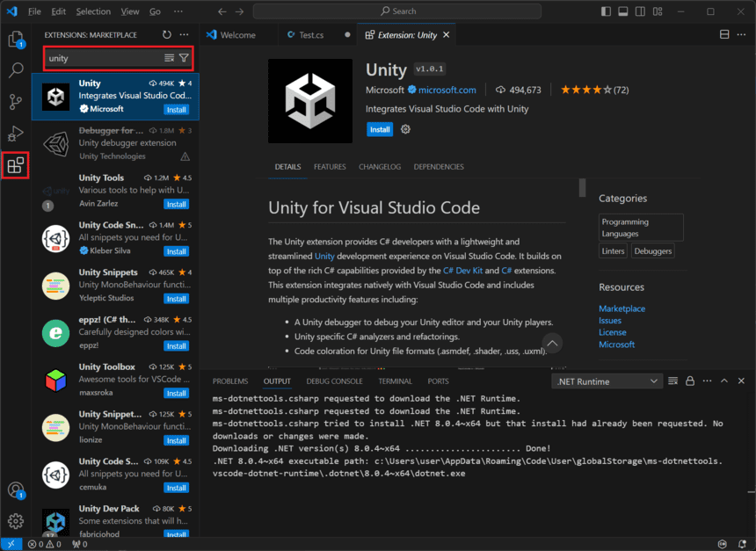Open the Issues resource link
Image resolution: width=756 pixels, height=551 pixels.
pos(610,321)
